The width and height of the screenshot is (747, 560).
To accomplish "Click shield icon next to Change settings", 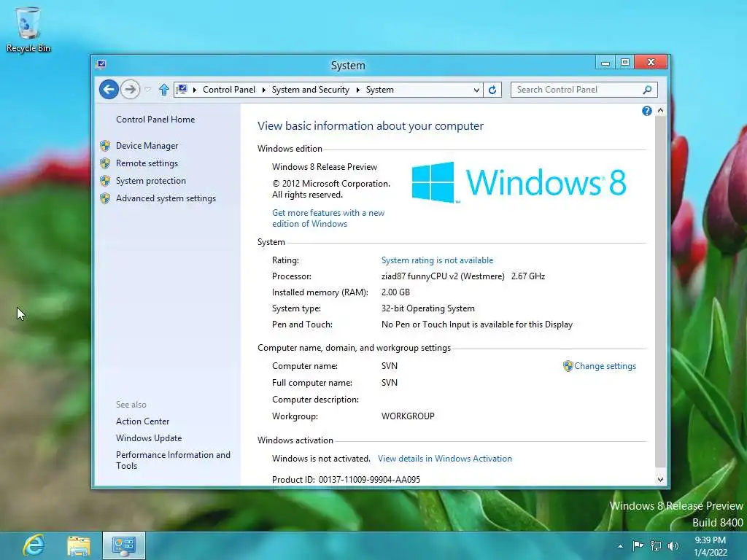I will [x=568, y=366].
